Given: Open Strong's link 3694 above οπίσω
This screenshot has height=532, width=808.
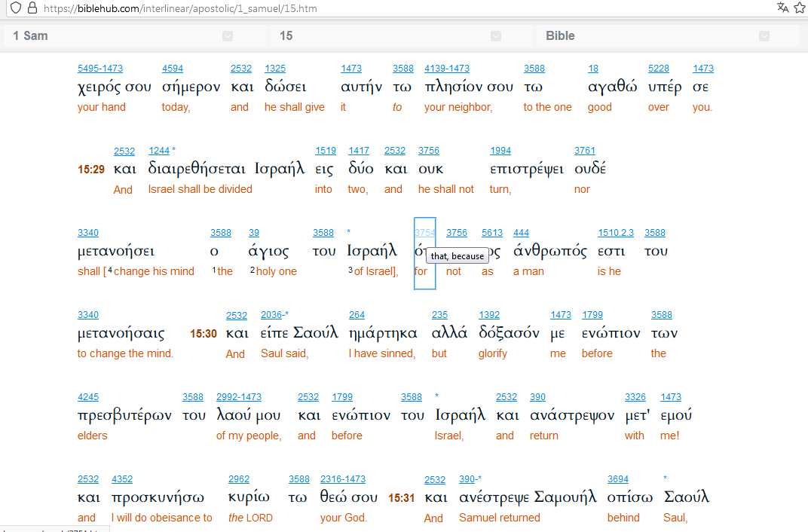Looking at the screenshot, I should (x=618, y=479).
